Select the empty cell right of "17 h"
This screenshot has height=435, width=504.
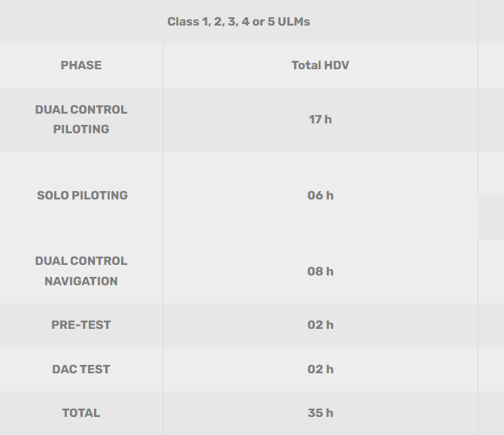(491, 119)
